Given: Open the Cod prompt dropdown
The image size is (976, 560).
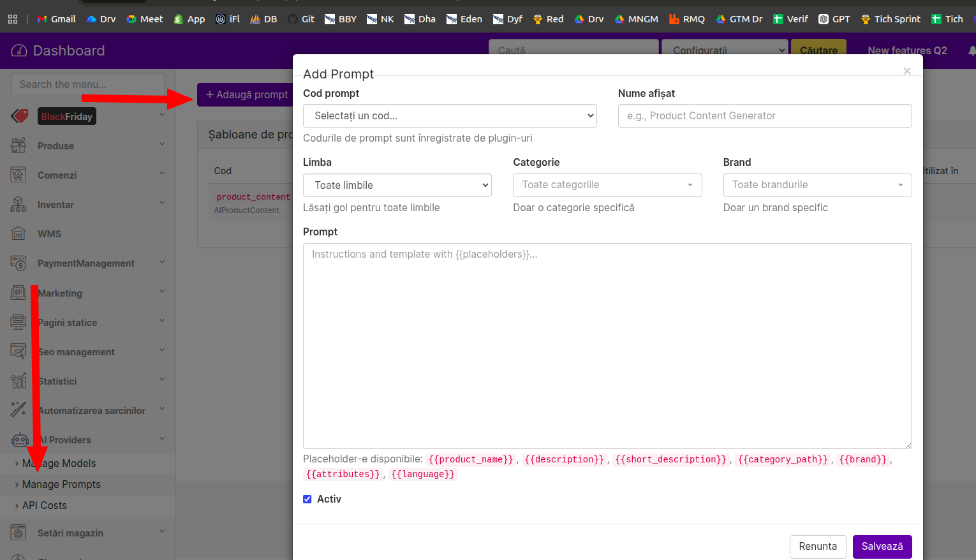Looking at the screenshot, I should [450, 116].
